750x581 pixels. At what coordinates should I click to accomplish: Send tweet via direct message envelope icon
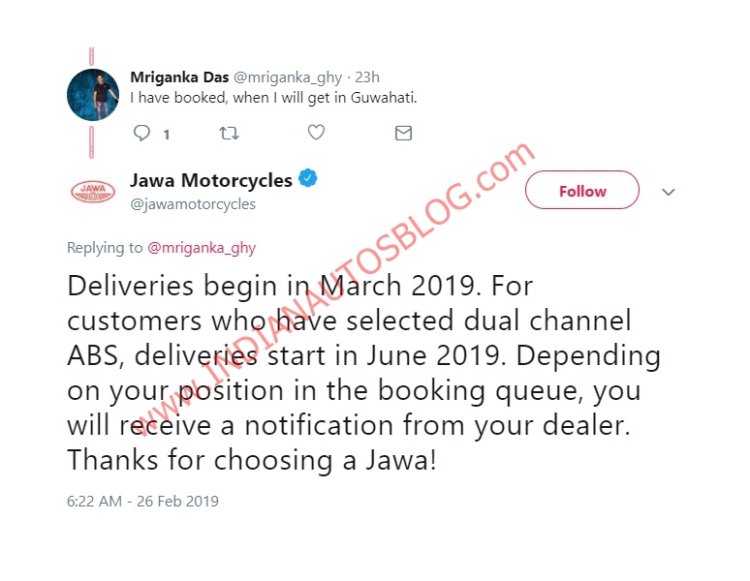click(403, 133)
